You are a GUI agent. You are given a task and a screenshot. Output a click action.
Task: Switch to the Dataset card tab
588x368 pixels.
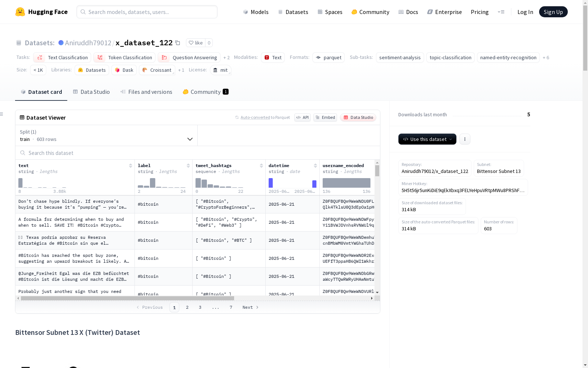(41, 92)
